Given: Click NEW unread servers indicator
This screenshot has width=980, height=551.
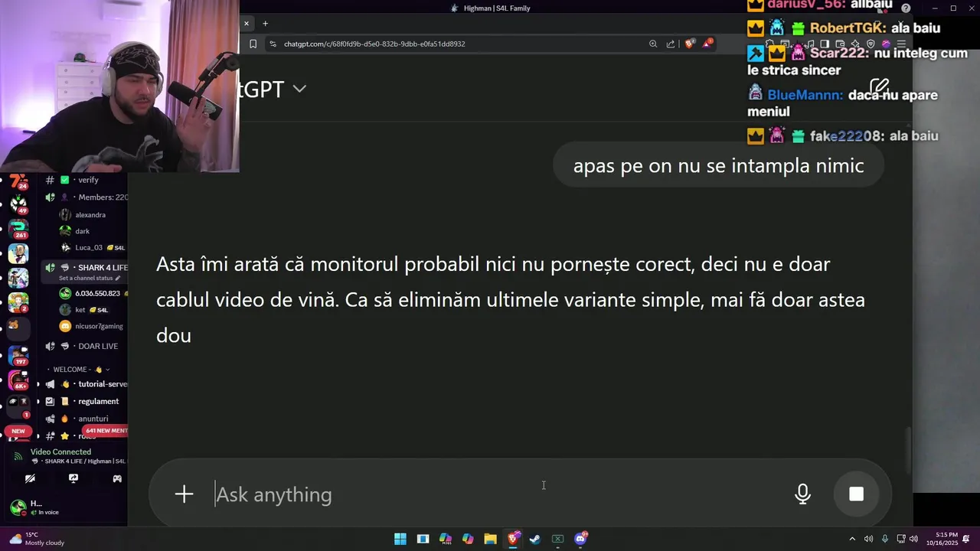Looking at the screenshot, I should (x=18, y=431).
